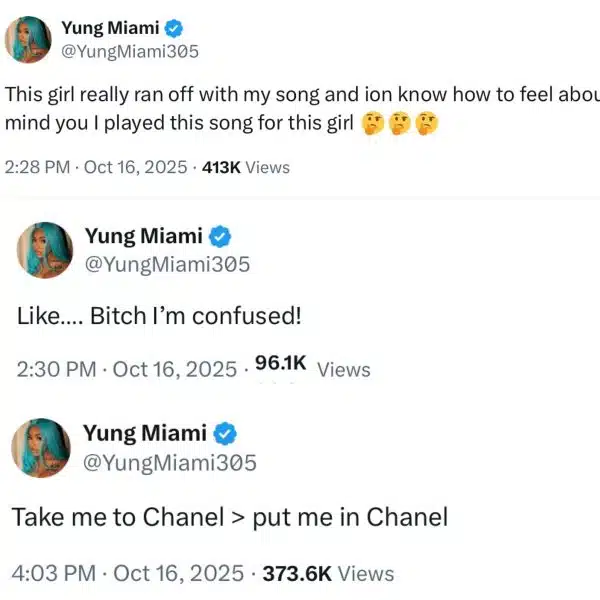Click the Yung Miami name above "I'm confused"
Viewport: 600px width, 600px height.
tap(143, 237)
